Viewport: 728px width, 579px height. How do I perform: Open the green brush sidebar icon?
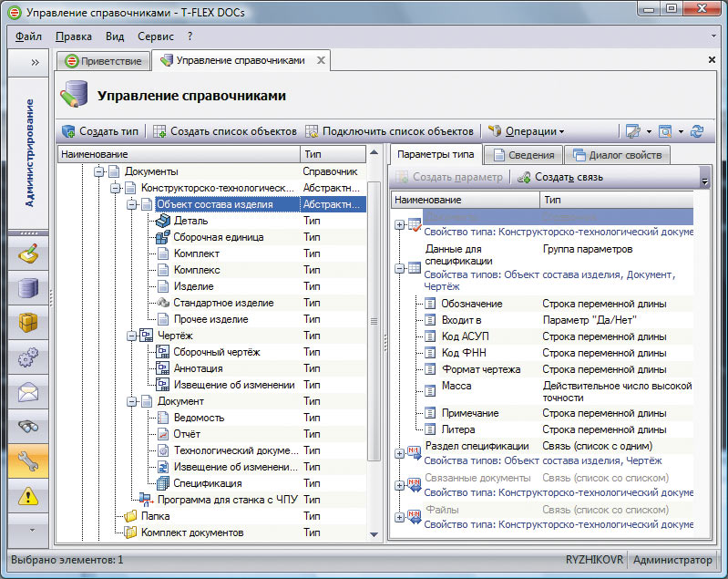point(28,253)
